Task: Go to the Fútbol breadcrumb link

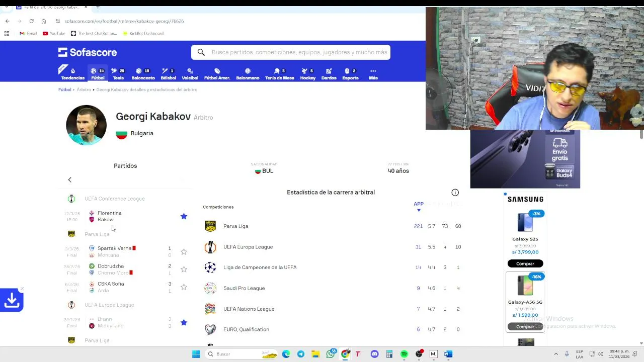Action: point(64,89)
